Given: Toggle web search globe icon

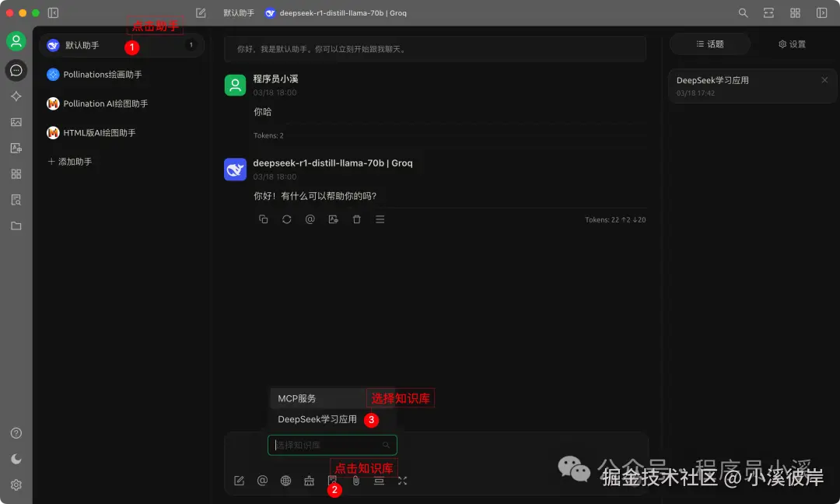Looking at the screenshot, I should [285, 481].
